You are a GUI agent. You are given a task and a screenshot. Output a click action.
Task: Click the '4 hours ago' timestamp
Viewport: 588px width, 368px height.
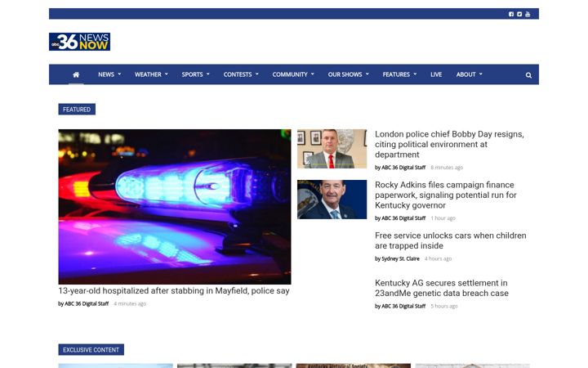click(438, 258)
